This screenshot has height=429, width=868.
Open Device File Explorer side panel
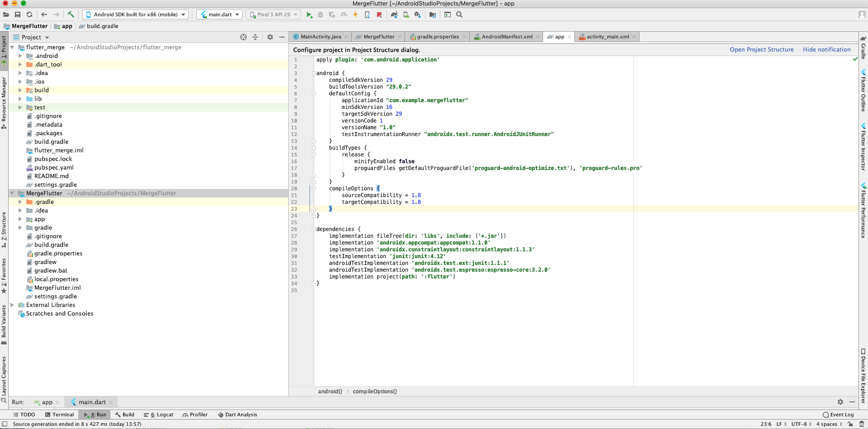863,376
